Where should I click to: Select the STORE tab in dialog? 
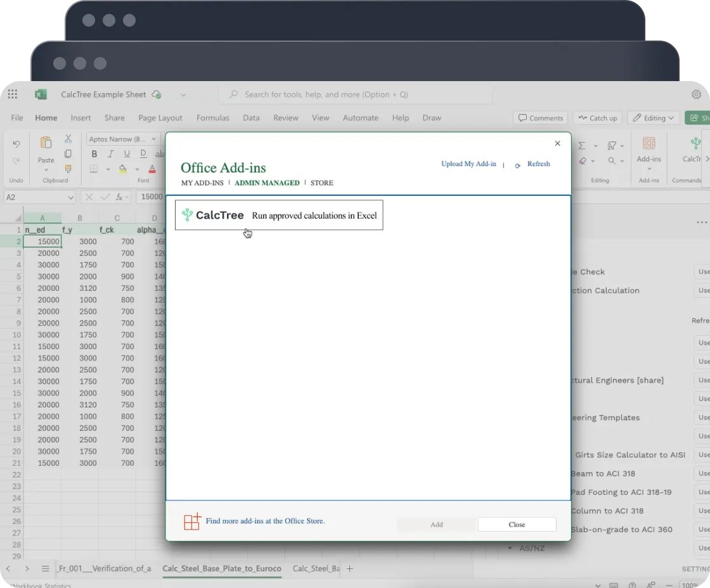click(322, 183)
